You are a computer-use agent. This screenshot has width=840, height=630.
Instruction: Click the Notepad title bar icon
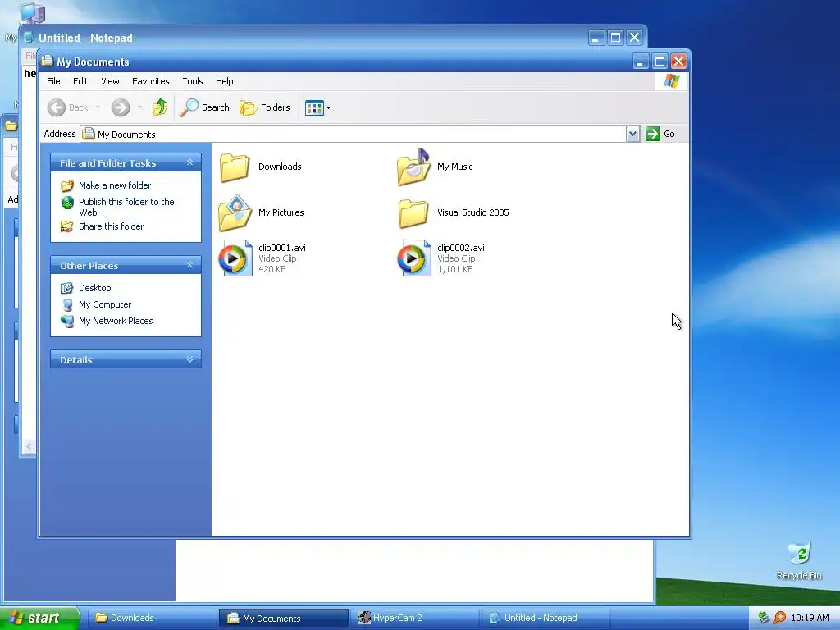(x=30, y=38)
